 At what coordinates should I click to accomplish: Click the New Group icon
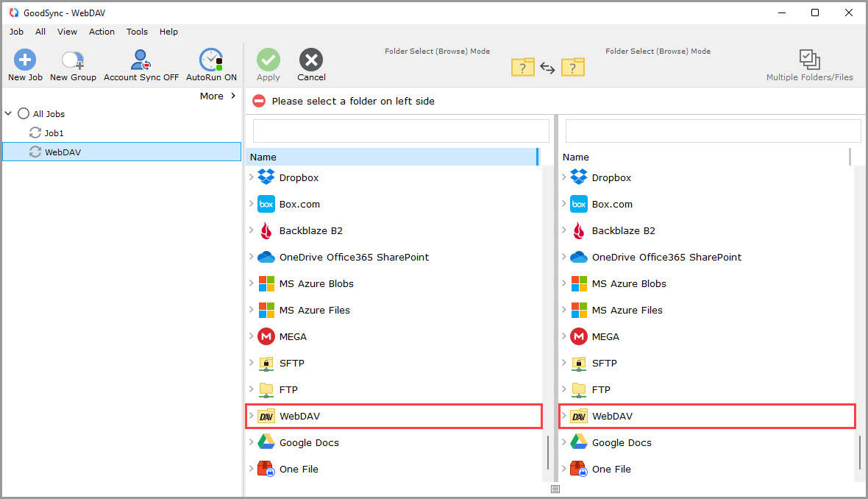tap(73, 60)
